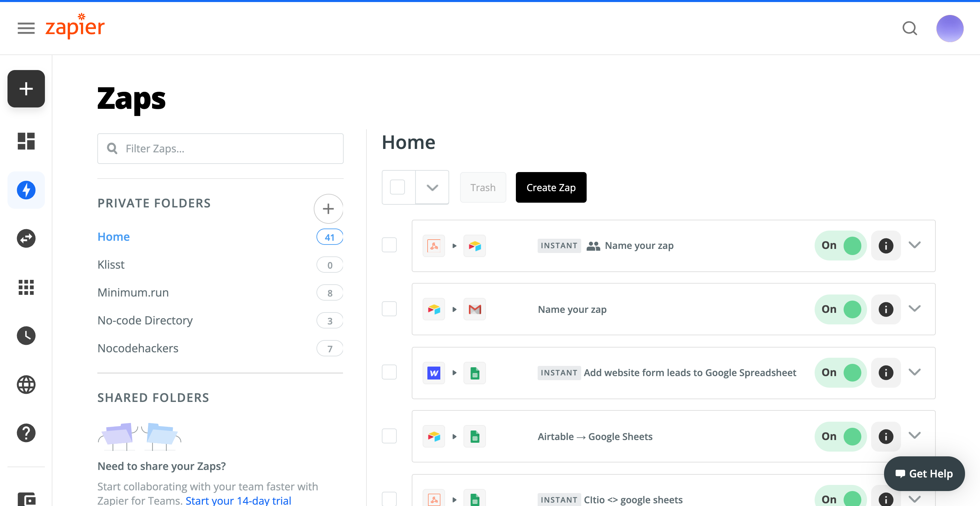The width and height of the screenshot is (980, 506).
Task: Open Add website form leads to Google Spreadsheet
Action: point(690,373)
